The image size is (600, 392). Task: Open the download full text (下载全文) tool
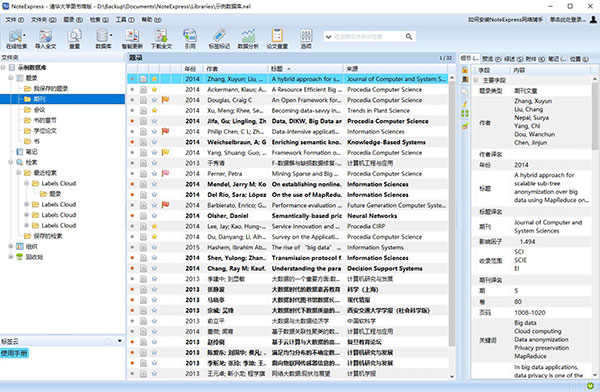pyautogui.click(x=161, y=39)
